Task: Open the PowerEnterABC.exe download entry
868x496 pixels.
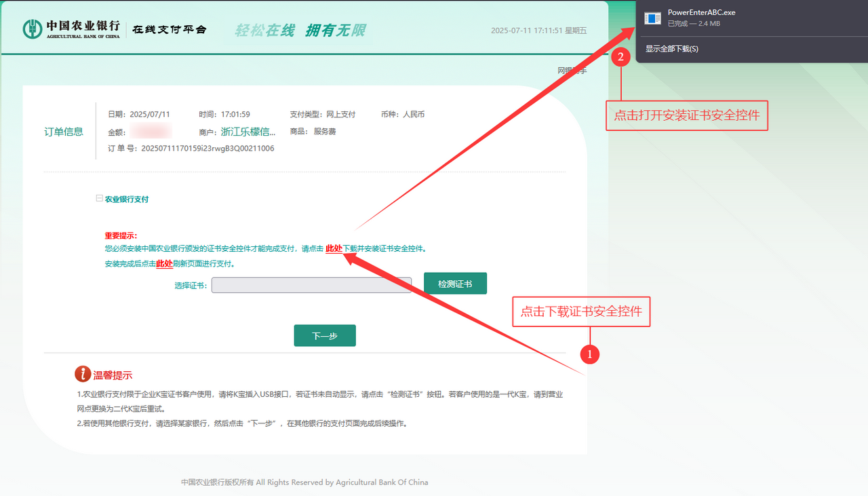Action: click(x=752, y=18)
